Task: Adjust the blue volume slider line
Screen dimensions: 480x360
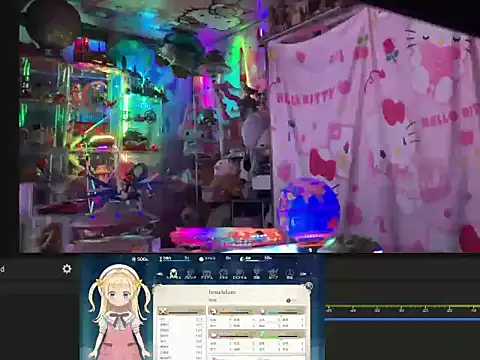Action: (x=402, y=319)
